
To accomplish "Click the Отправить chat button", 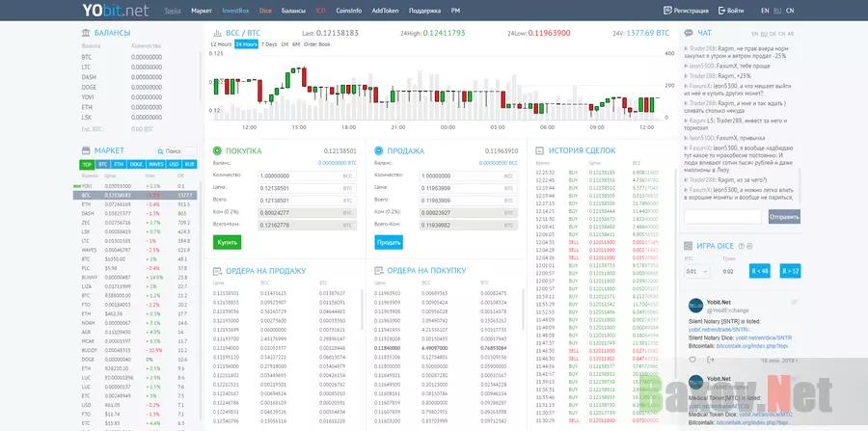I will pyautogui.click(x=784, y=217).
